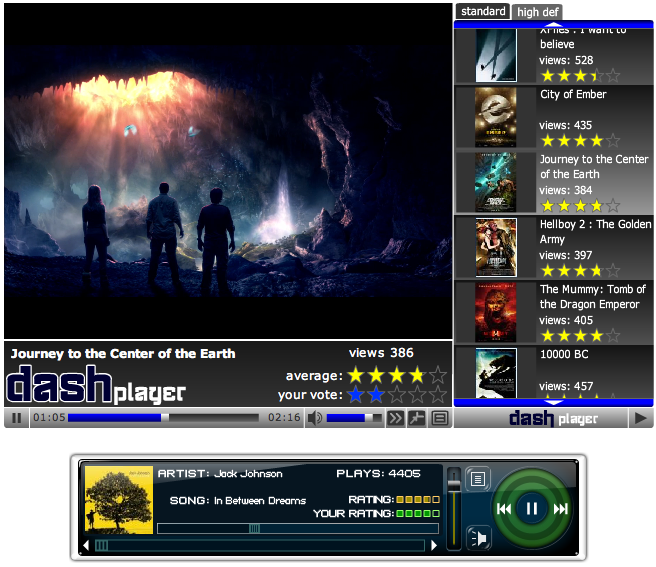Open the music player playlist icon

tap(478, 479)
